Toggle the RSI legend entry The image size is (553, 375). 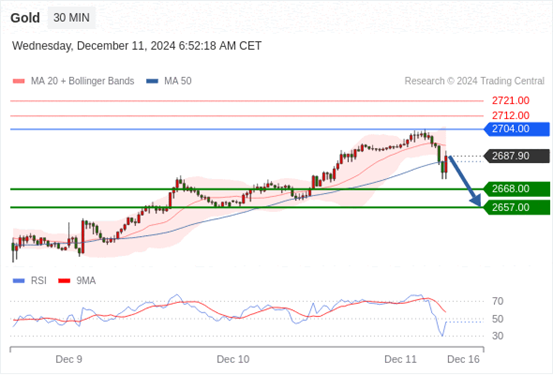(x=29, y=281)
